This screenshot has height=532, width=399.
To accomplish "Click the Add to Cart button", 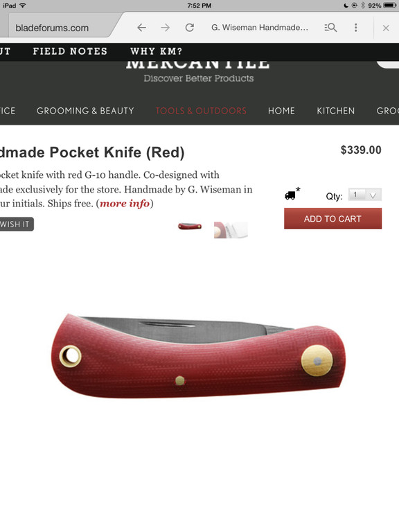I will (332, 218).
